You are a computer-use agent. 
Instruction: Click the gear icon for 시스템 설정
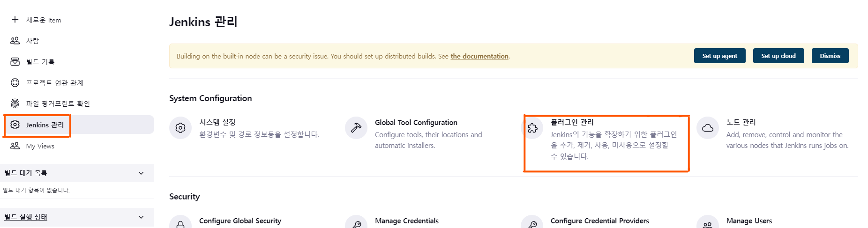(x=180, y=128)
